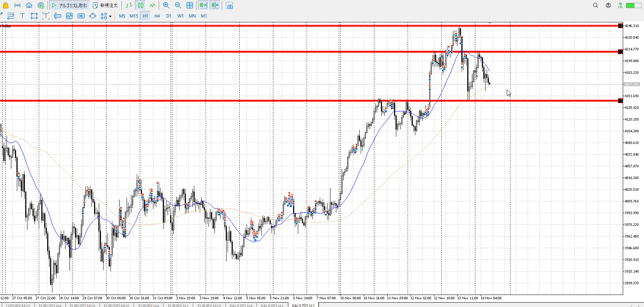Select the middle red horizontal line handle
644x307 pixels.
pos(620,52)
